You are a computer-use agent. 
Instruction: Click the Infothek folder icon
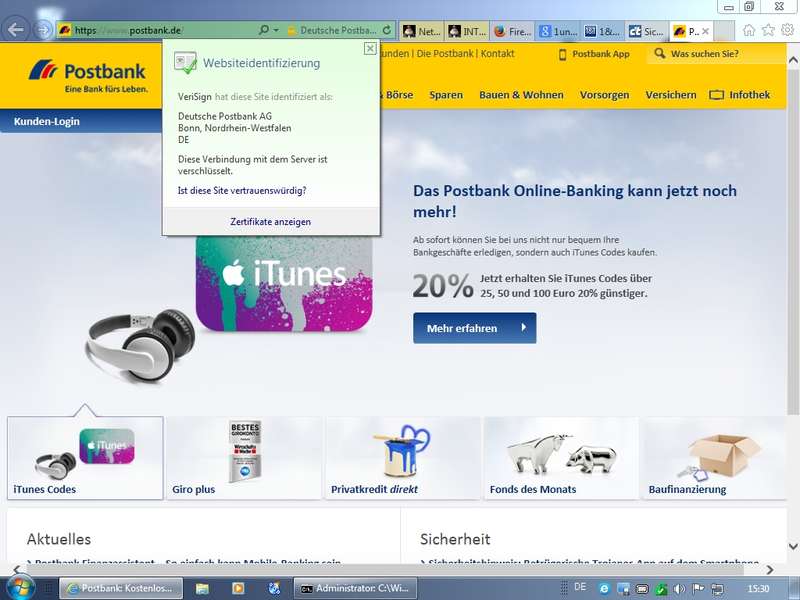pos(716,95)
